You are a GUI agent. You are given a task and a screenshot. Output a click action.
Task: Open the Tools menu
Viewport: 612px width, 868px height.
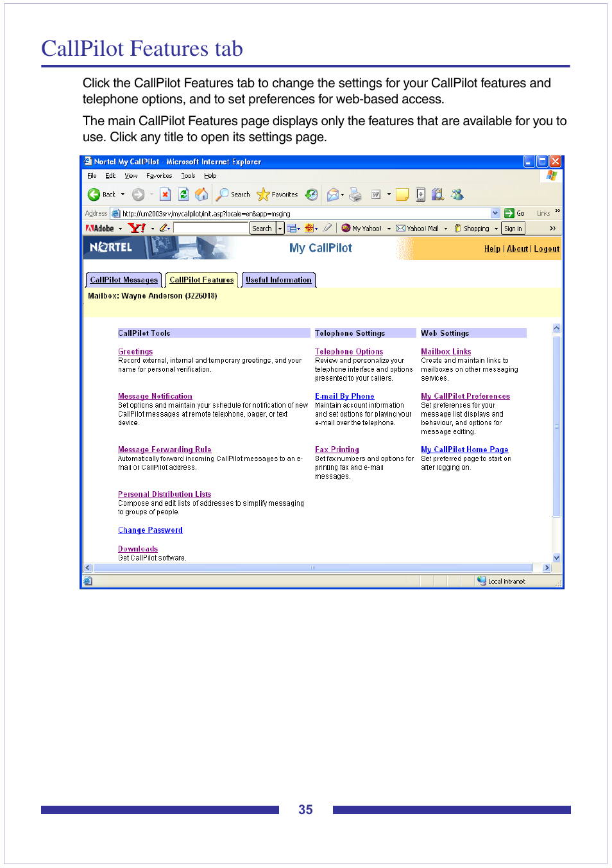pyautogui.click(x=188, y=176)
